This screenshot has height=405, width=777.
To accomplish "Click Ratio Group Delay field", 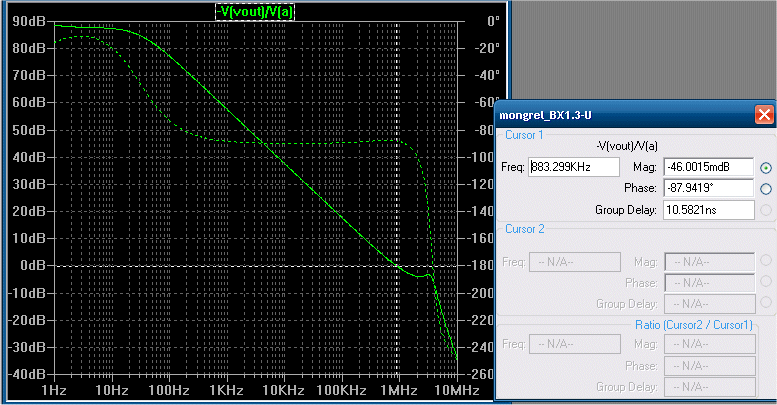I will [710, 387].
